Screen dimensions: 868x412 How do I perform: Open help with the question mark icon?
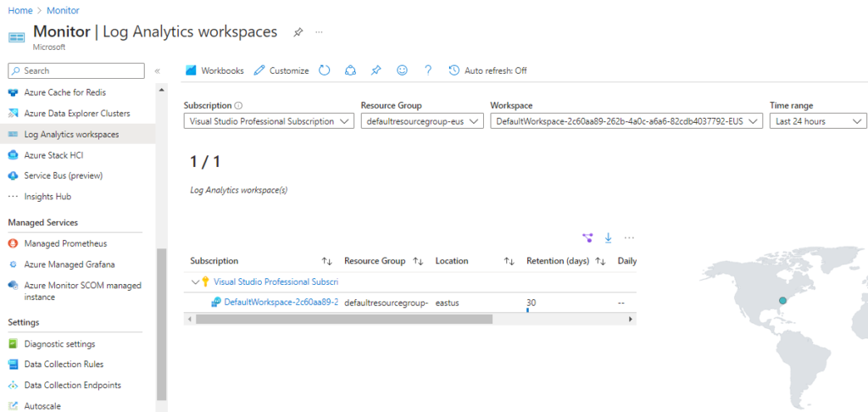point(428,70)
